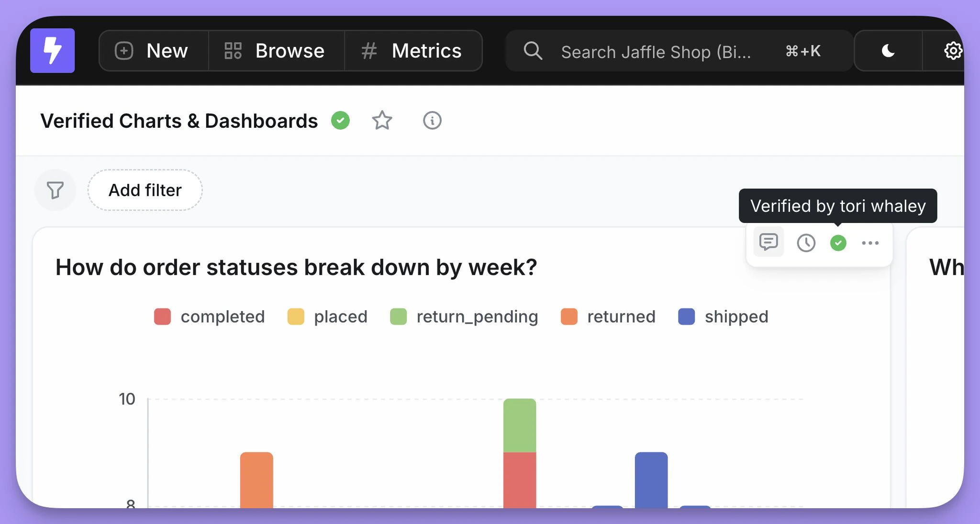This screenshot has width=980, height=524.
Task: Click the chart title about order statuses
Action: point(296,267)
